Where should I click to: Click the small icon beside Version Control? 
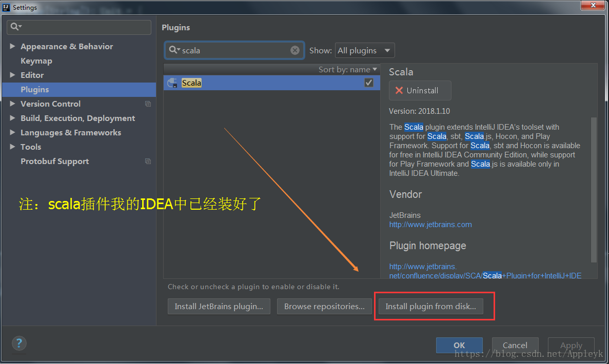click(148, 104)
